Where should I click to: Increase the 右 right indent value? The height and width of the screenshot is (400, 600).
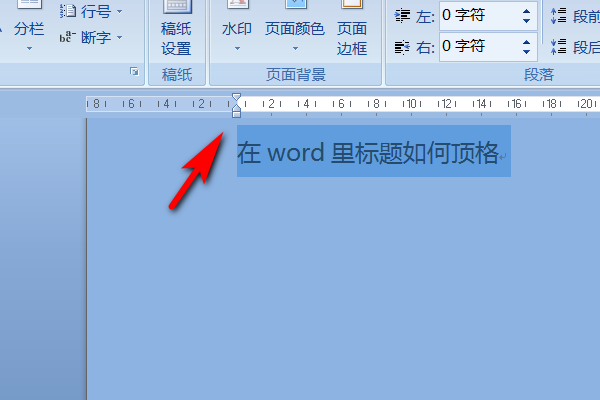point(527,42)
